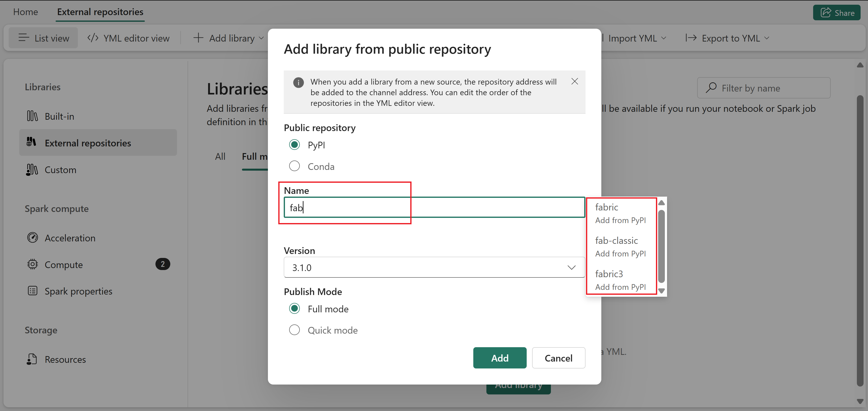Viewport: 868px width, 411px height.
Task: Select the PyPI radio button
Action: pyautogui.click(x=294, y=145)
